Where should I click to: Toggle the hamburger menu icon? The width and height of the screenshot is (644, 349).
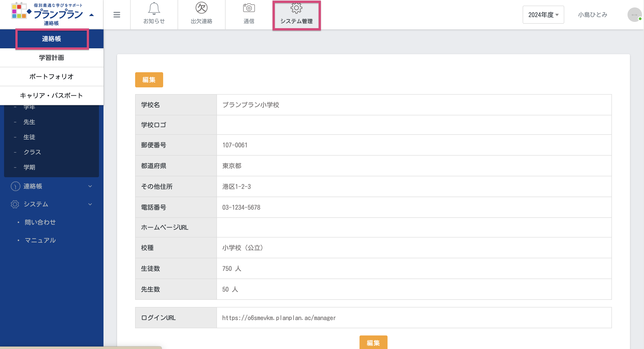pos(117,15)
